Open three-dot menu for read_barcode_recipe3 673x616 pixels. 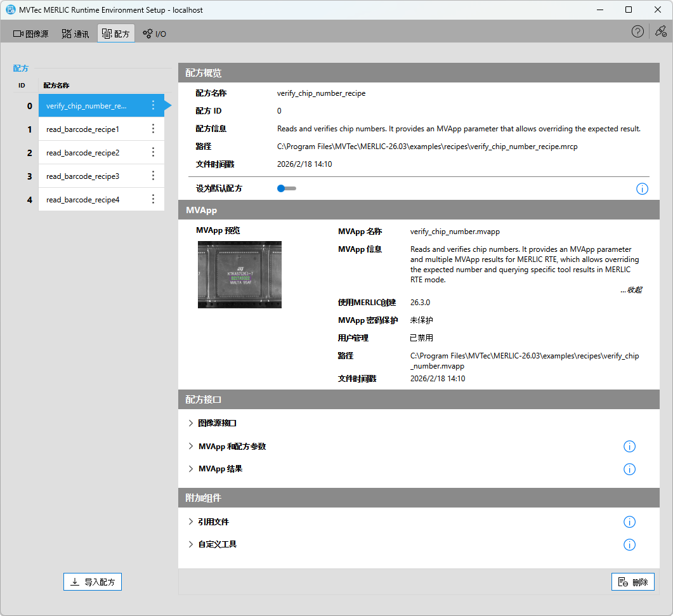[x=153, y=176]
